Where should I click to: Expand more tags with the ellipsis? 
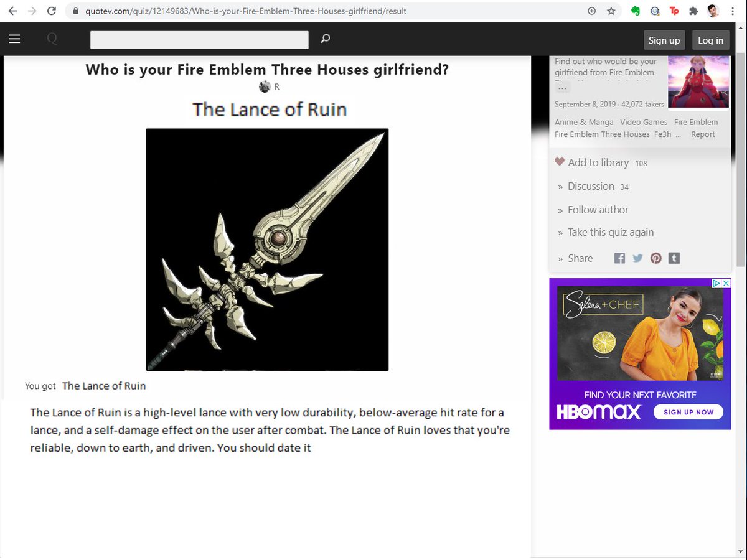678,134
